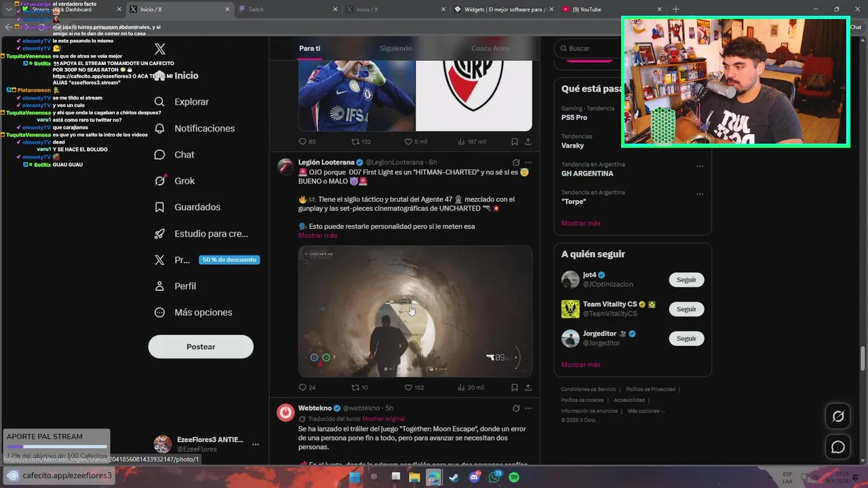This screenshot has width=868, height=488.
Task: Expand post text with Mostrar más
Action: pos(317,235)
